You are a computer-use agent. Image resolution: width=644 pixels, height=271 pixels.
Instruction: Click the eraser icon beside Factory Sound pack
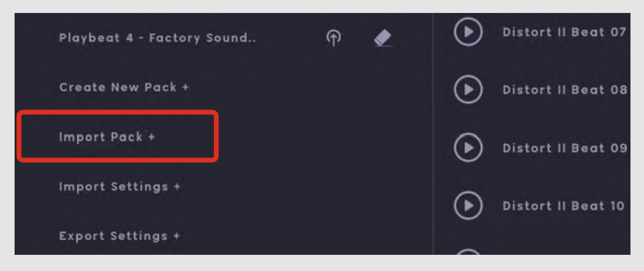[x=383, y=38]
